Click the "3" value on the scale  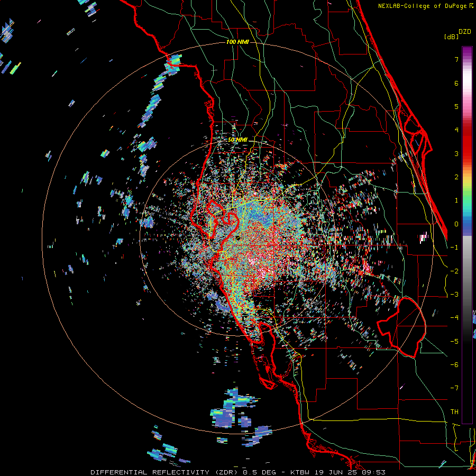[456, 153]
